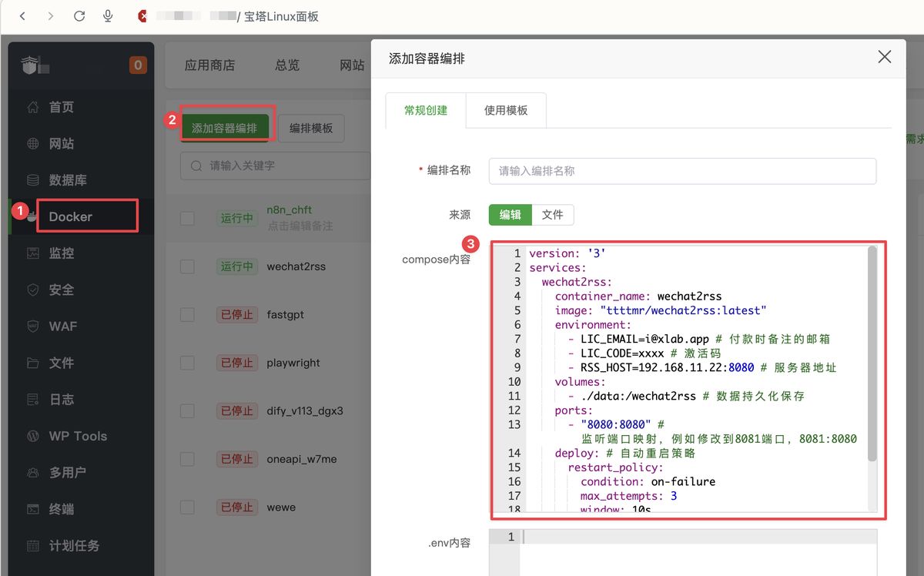Check the checkbox next to fastgpt
Viewport: 924px width, 576px height.
click(x=187, y=314)
